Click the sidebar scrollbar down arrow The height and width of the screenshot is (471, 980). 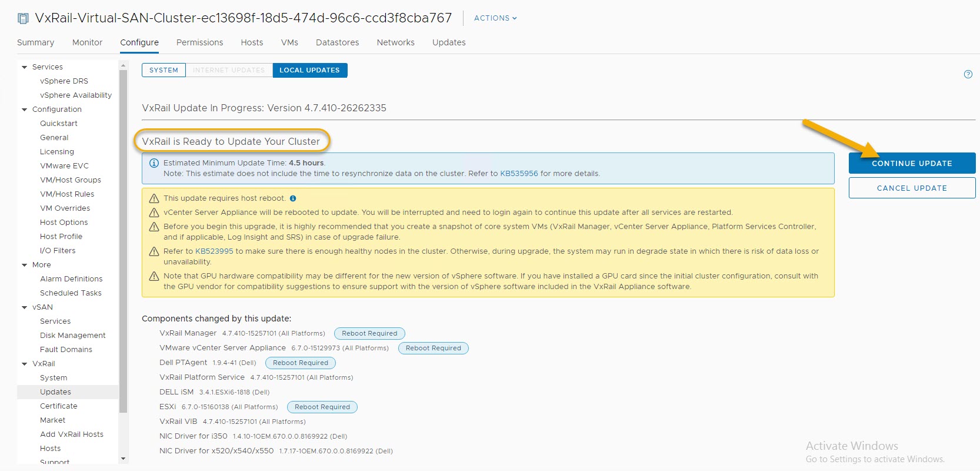pos(123,459)
